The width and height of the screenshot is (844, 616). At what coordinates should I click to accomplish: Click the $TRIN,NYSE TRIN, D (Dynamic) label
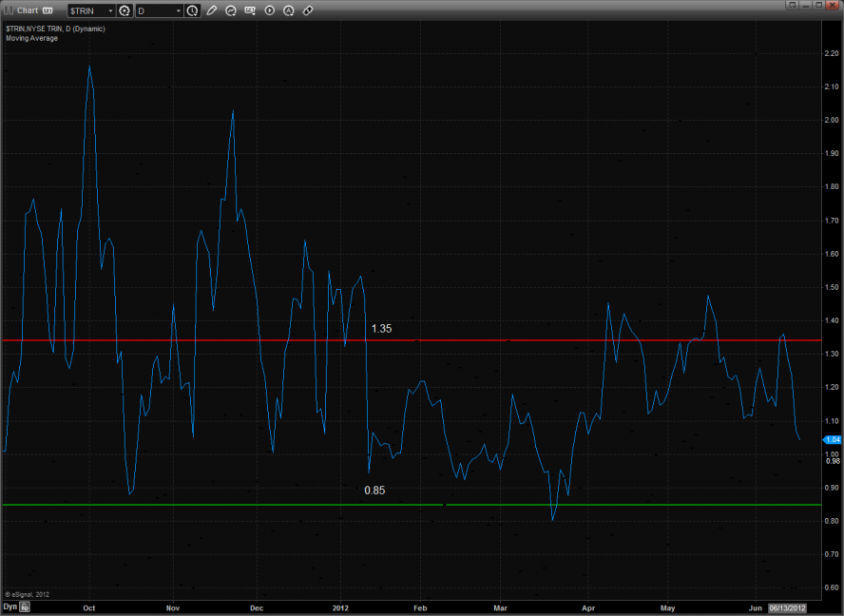55,29
